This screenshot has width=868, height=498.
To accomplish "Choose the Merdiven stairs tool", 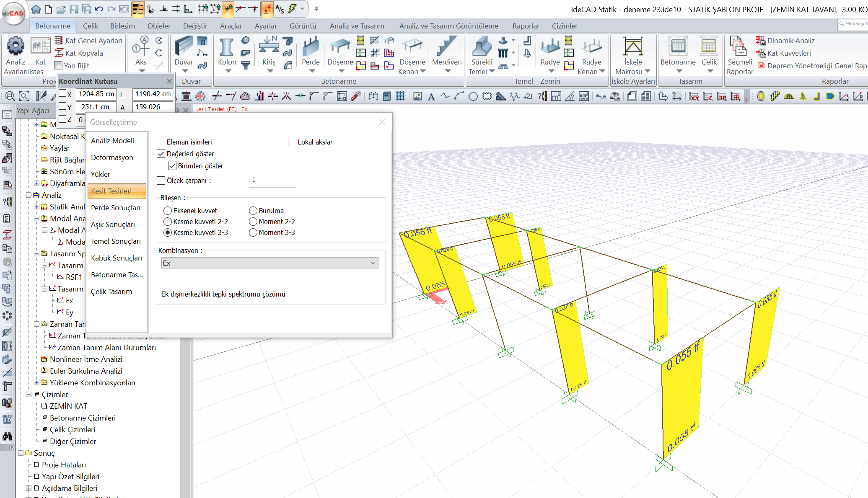I will pos(447,46).
